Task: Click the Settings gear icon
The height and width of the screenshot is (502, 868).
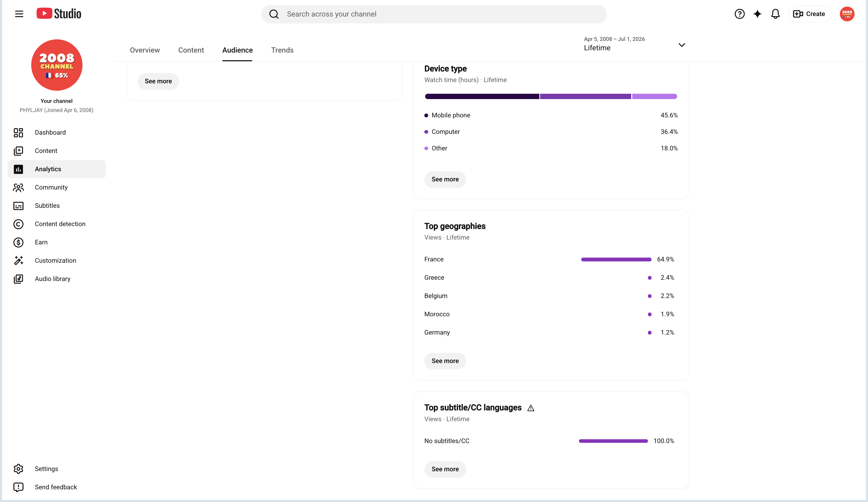Action: (x=18, y=468)
